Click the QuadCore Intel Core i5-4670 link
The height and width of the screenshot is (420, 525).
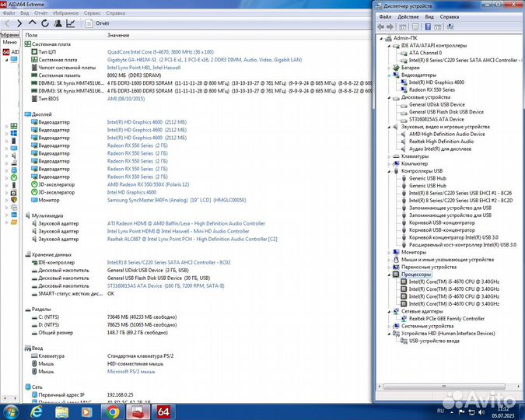pos(160,52)
